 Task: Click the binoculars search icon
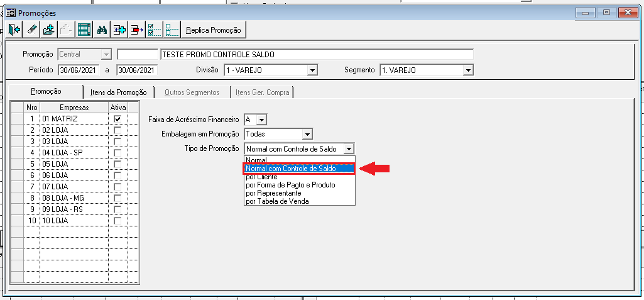(102, 30)
